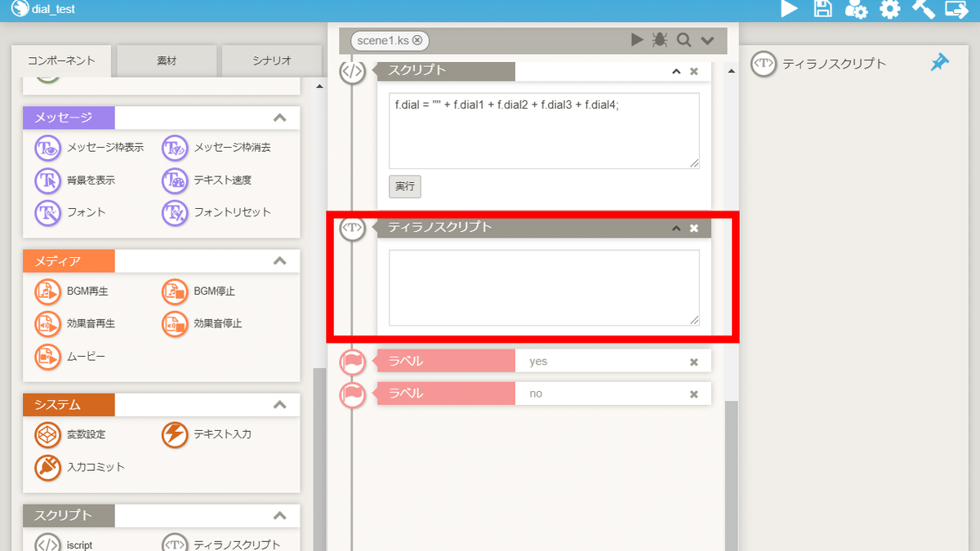Switch to the 素材 tab
This screenshot has height=551, width=980.
click(167, 61)
